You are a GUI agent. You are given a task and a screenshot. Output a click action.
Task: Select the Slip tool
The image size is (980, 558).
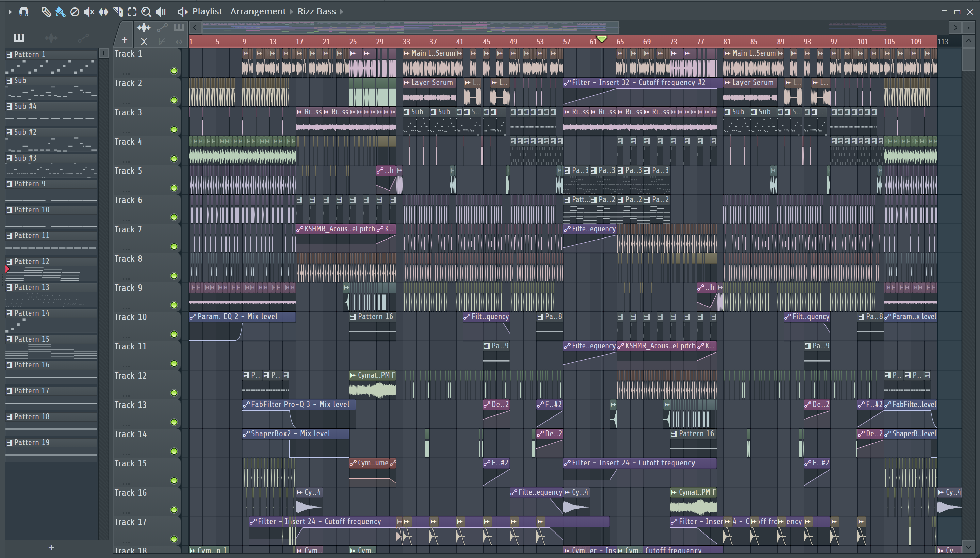click(x=103, y=12)
